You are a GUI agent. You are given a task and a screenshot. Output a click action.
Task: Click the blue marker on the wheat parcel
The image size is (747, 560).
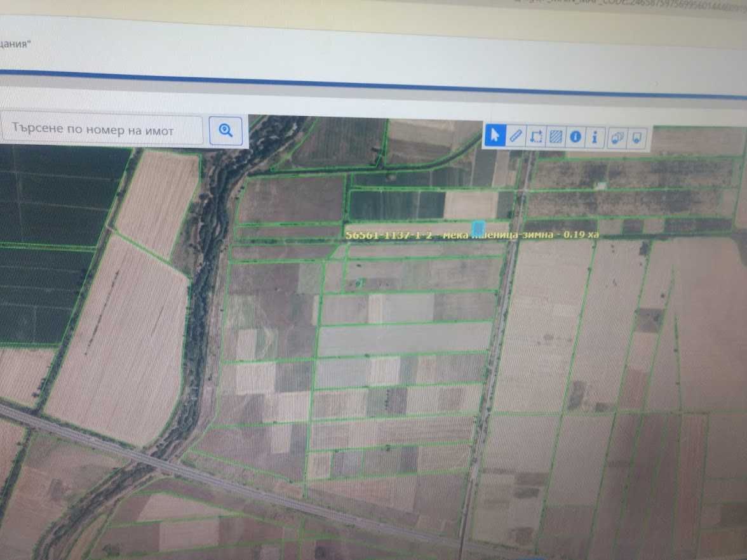click(478, 227)
